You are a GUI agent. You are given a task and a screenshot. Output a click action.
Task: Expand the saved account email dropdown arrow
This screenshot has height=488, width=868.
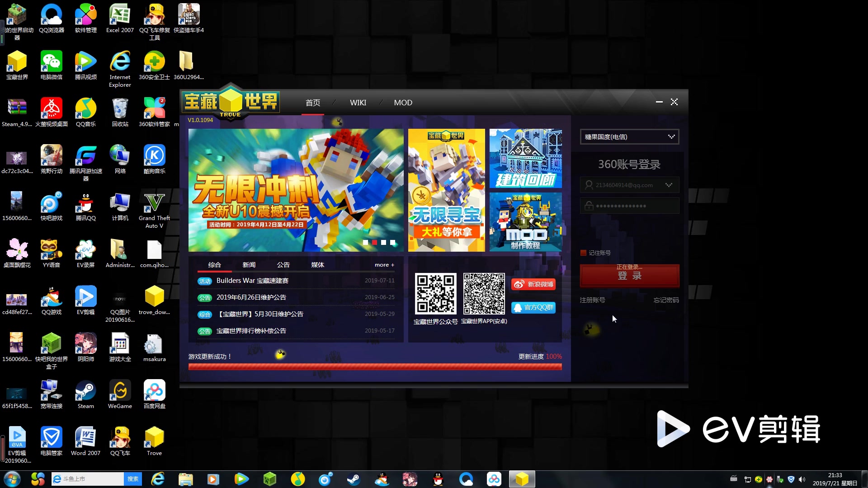[669, 185]
